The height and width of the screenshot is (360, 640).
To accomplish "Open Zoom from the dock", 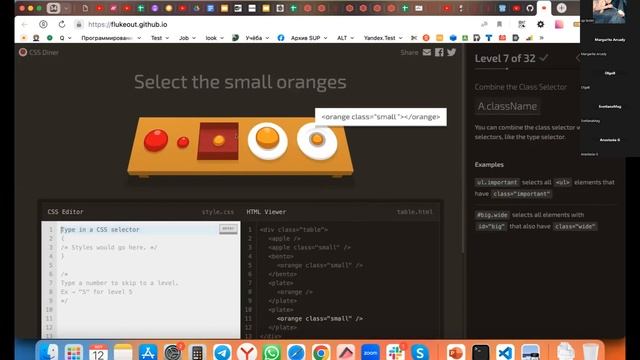I will tap(370, 352).
